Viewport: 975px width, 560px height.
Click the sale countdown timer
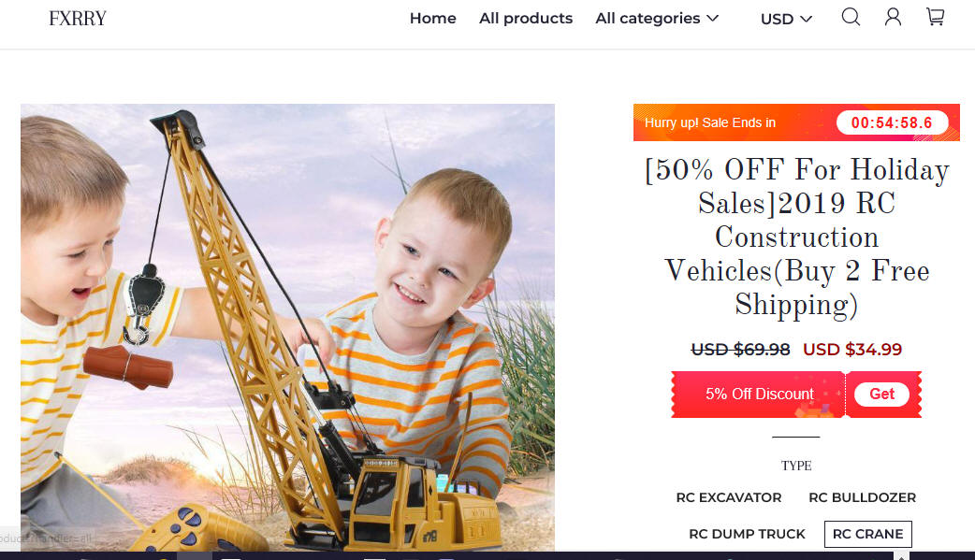point(892,122)
